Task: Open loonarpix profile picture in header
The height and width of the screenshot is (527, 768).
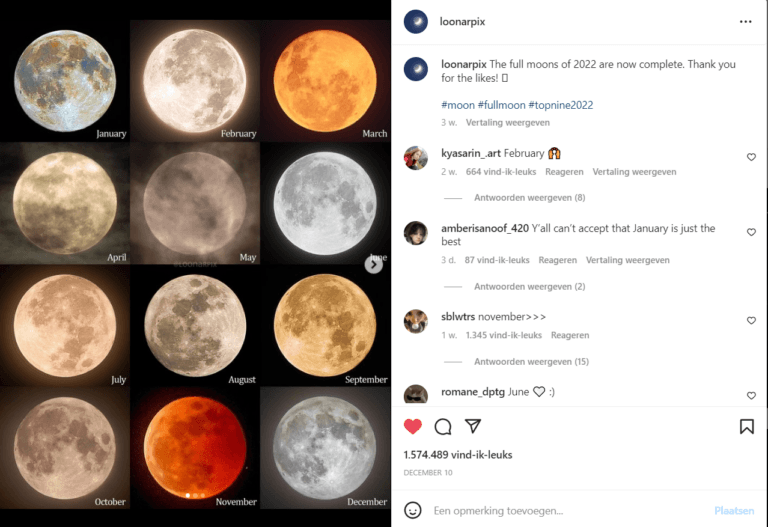Action: [415, 22]
